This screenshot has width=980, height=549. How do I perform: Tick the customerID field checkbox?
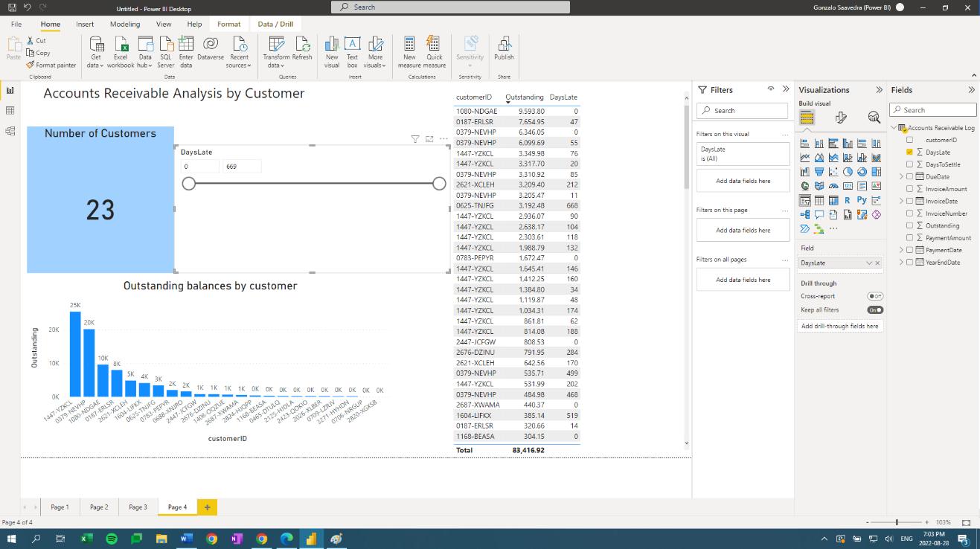click(909, 140)
